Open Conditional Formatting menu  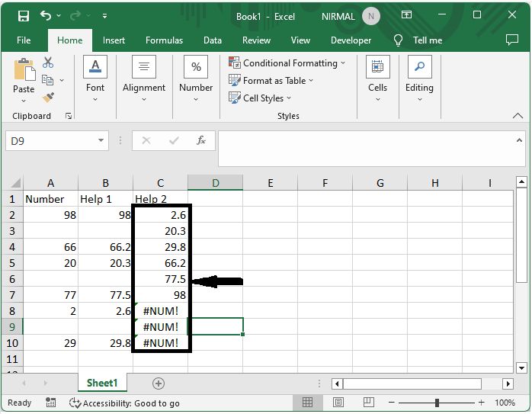[x=287, y=63]
